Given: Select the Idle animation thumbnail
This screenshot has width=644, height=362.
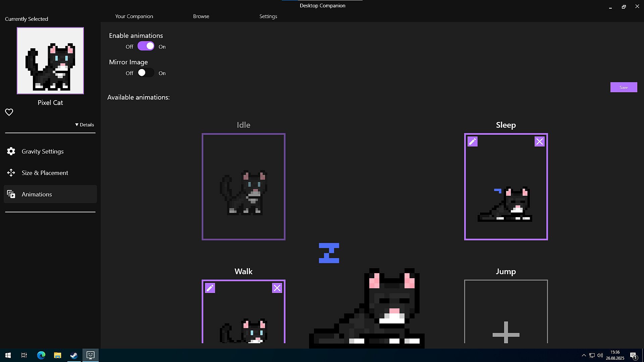Looking at the screenshot, I should pos(243,187).
